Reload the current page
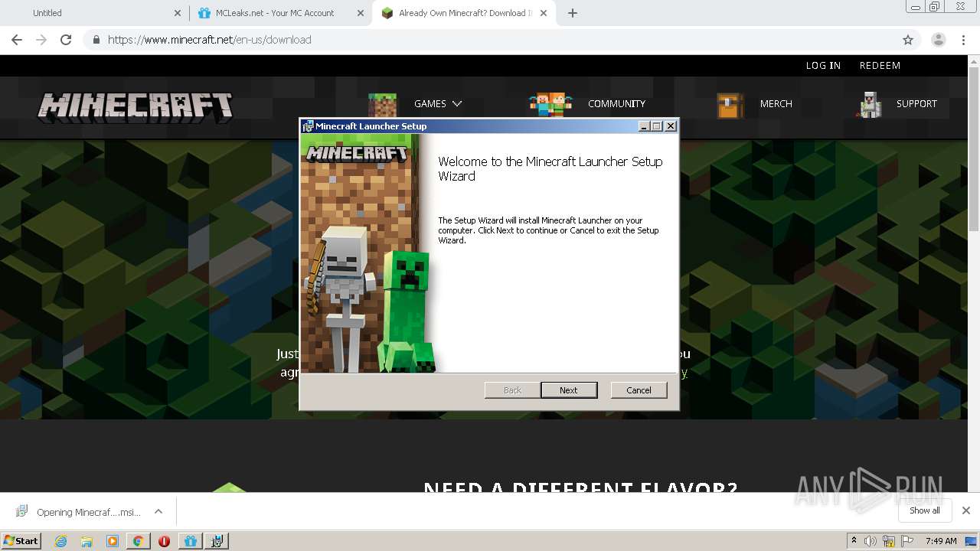980x551 pixels. [x=66, y=40]
